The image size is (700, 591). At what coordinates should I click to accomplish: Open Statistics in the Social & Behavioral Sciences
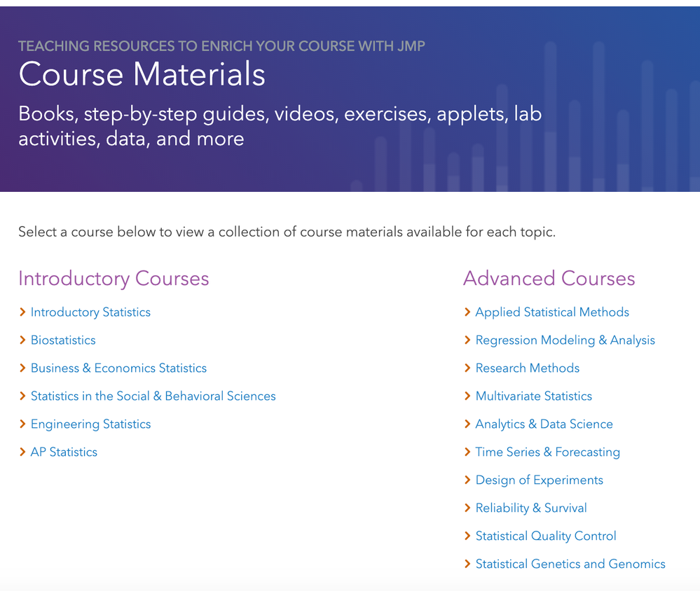pyautogui.click(x=153, y=396)
